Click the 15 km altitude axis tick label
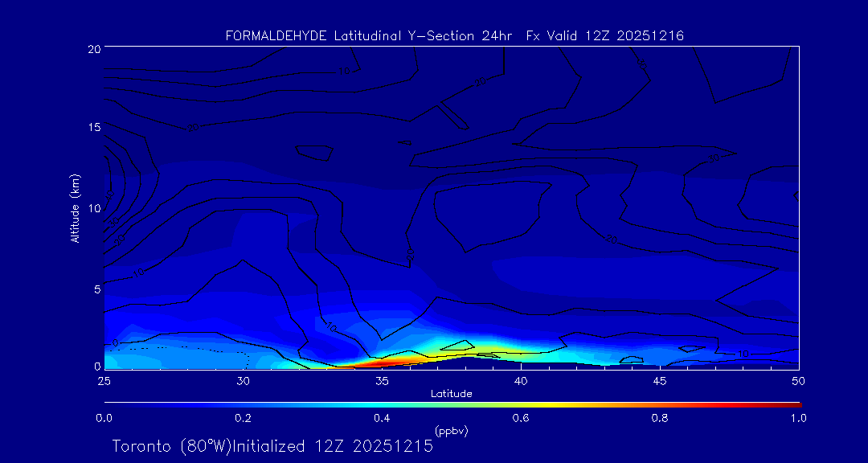868x463 pixels. 93,128
